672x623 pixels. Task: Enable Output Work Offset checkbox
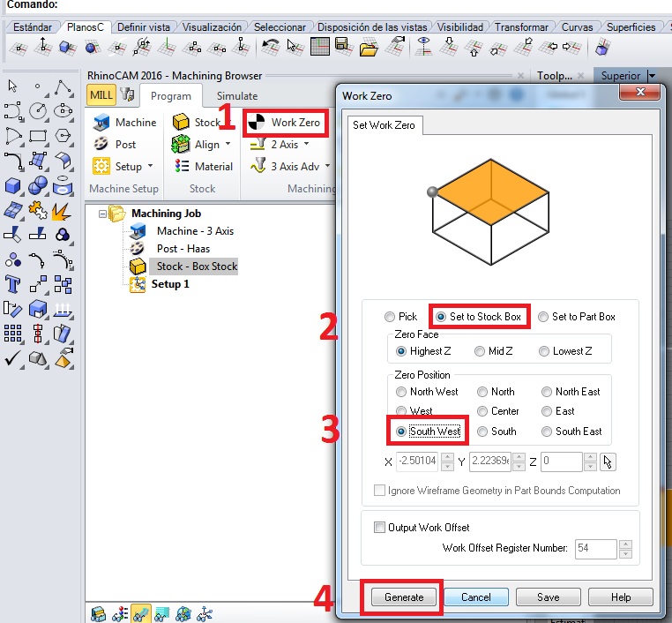379,527
